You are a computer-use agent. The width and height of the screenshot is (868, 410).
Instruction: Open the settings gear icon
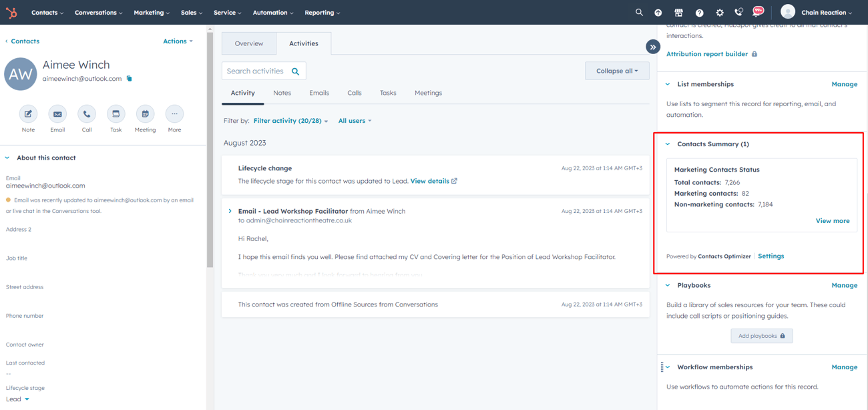(719, 12)
